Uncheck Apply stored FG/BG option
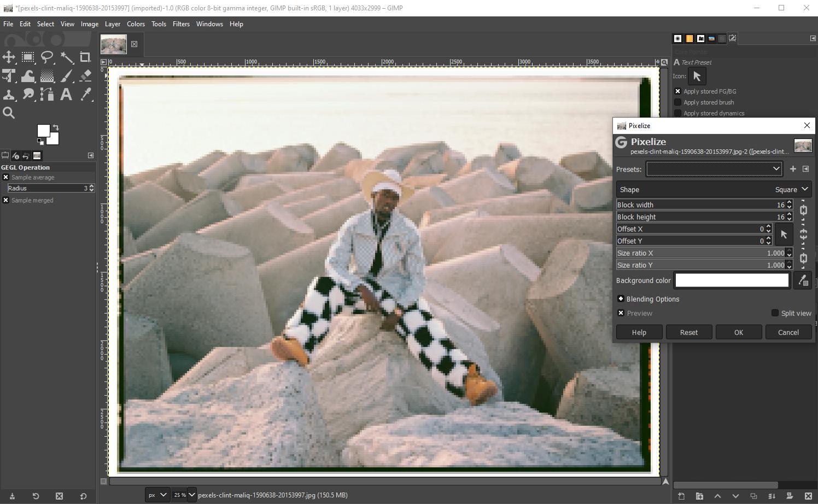This screenshot has height=504, width=818. point(677,91)
